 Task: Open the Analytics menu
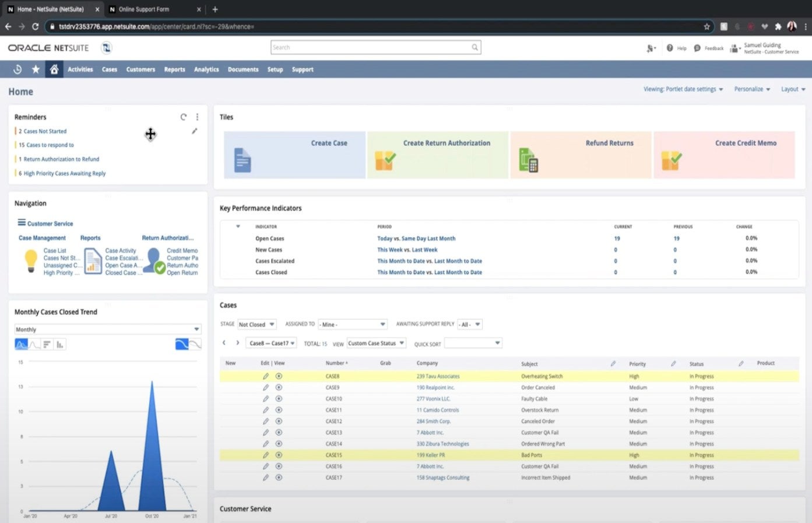tap(206, 69)
